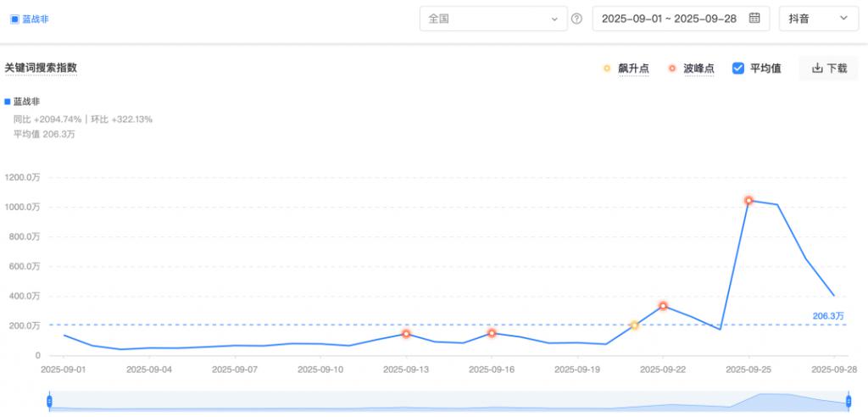This screenshot has height=417, width=868.
Task: Click the 波峰点 red legend marker
Action: click(x=672, y=69)
